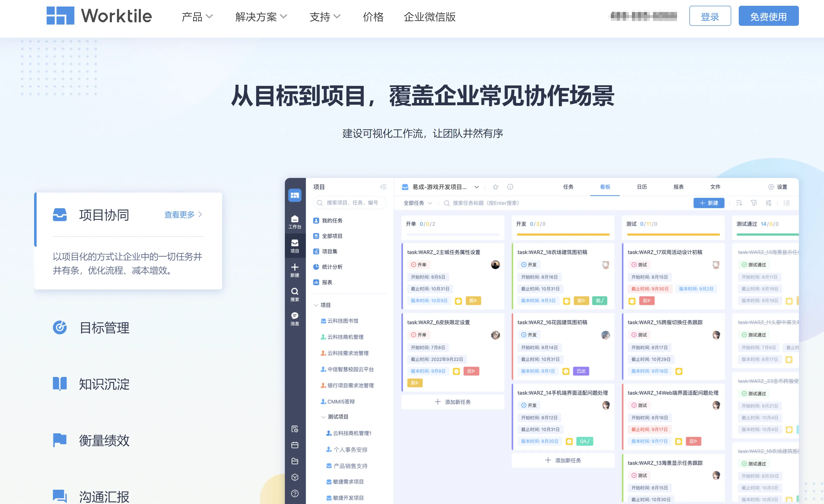Select the 目标管理 feature item
The image size is (824, 504).
(104, 328)
